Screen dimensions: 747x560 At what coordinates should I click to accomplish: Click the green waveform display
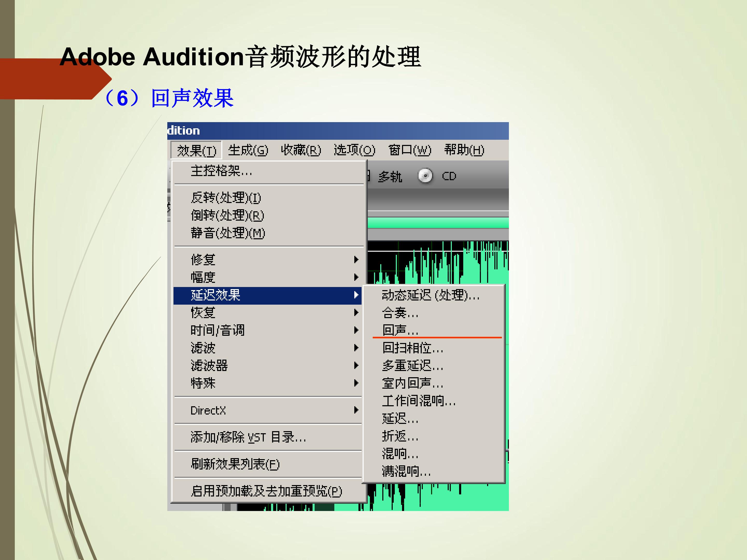pyautogui.click(x=438, y=263)
